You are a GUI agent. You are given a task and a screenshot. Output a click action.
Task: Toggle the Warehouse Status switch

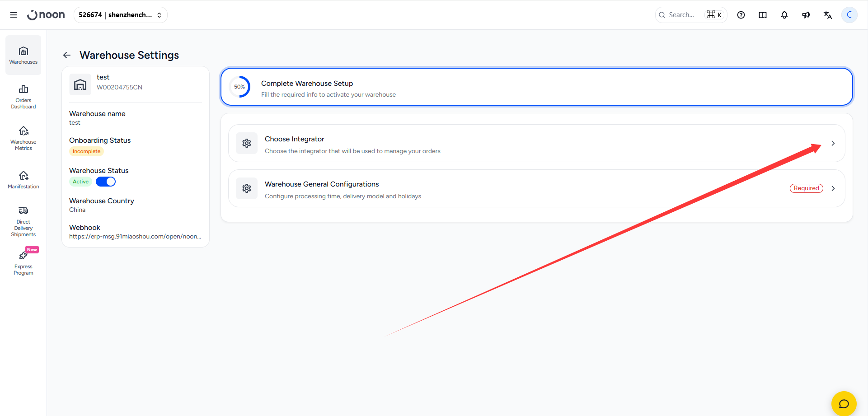(106, 182)
